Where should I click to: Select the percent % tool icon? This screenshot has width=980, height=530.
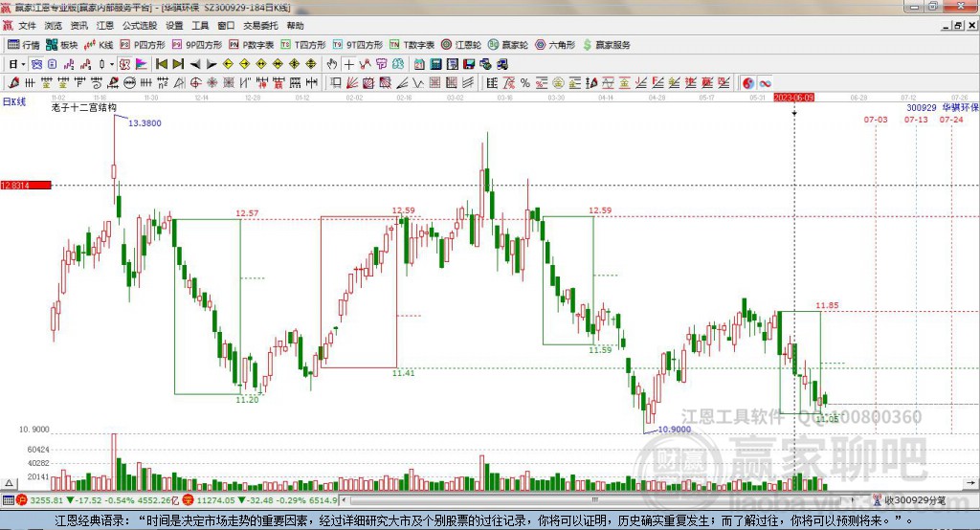tap(525, 82)
